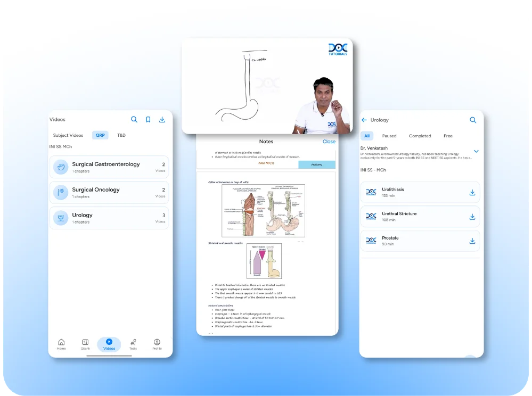
Task: Filter by Paused videos
Action: tap(389, 136)
